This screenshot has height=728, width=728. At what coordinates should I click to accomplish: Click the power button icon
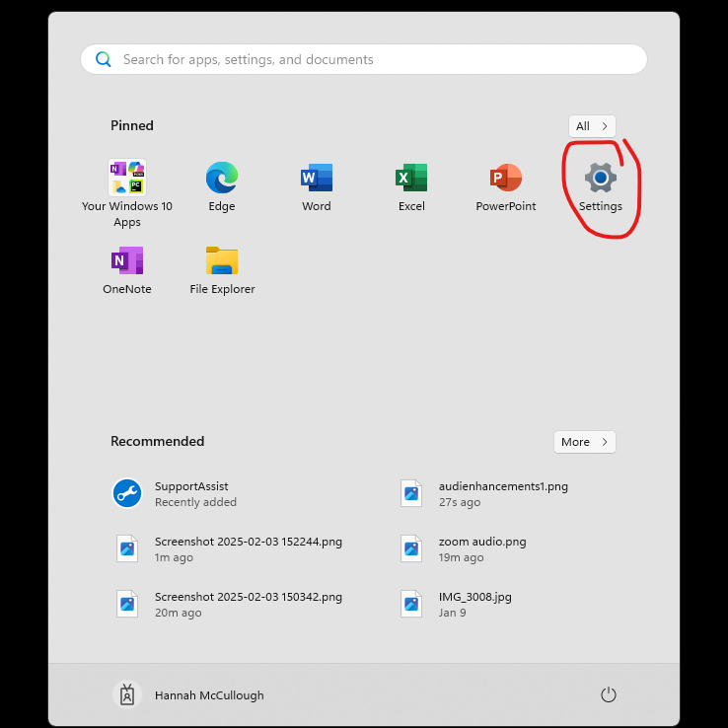(x=609, y=695)
